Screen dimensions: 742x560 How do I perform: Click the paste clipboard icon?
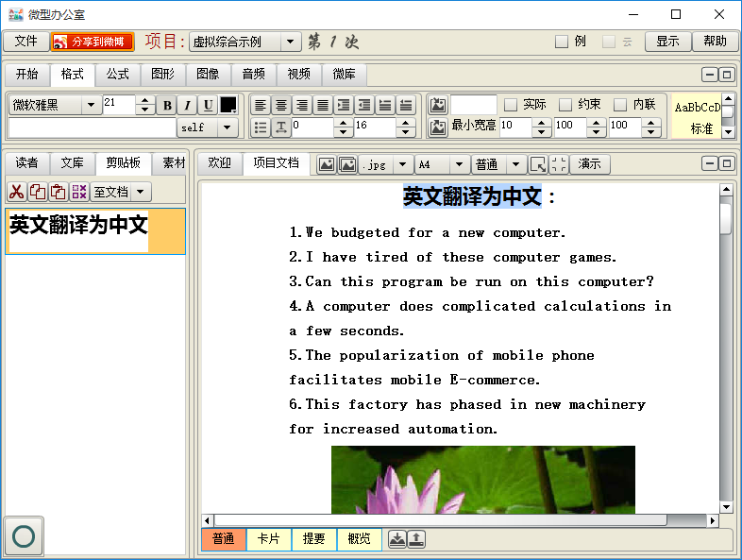coord(58,192)
